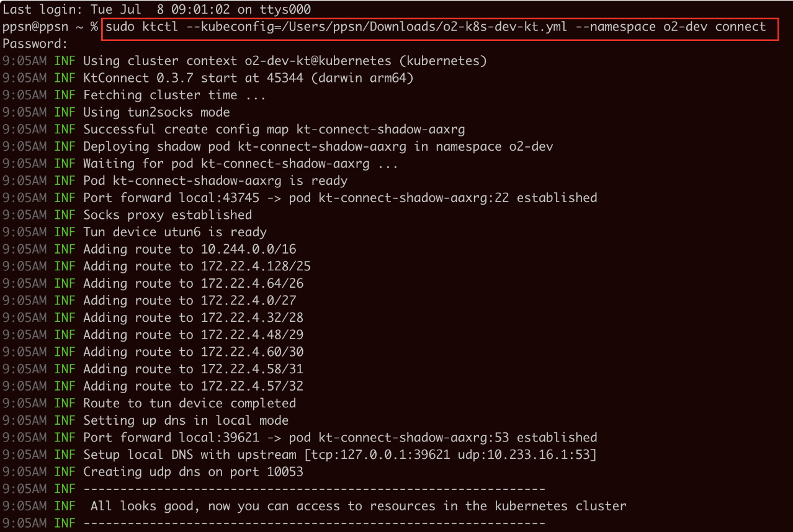Click the "Password:" prompt line

click(35, 44)
